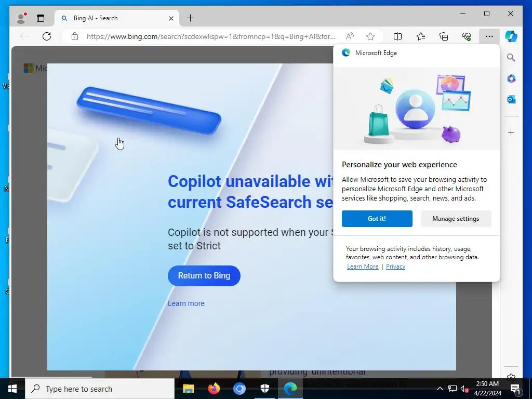Close the Bing AI - Search tab
This screenshot has height=399, width=532.
point(171,18)
